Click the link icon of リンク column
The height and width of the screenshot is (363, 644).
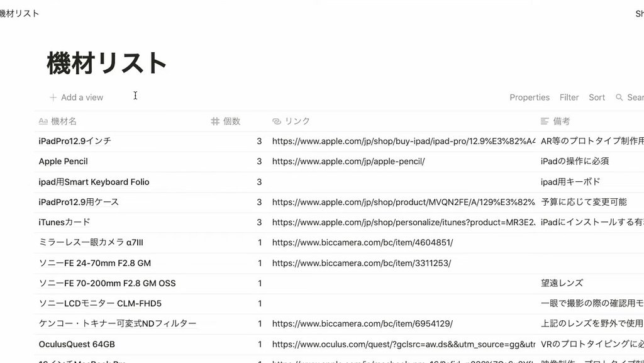click(x=277, y=121)
